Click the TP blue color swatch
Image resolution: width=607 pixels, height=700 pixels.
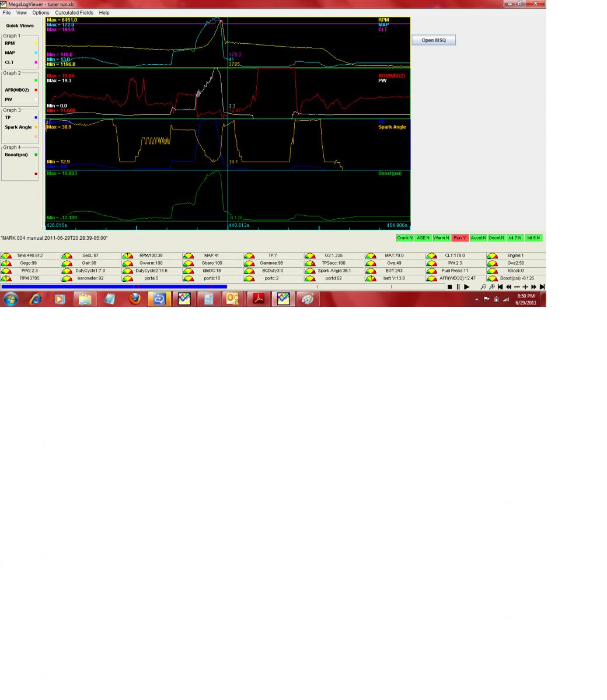[x=36, y=117]
